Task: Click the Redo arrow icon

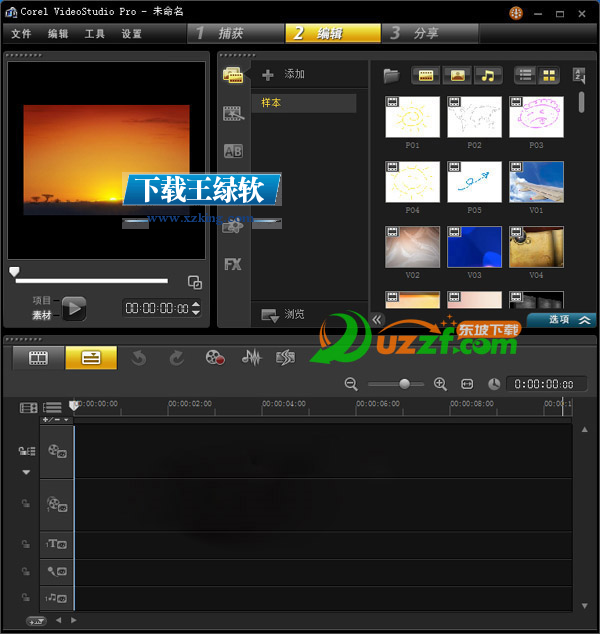Action: 176,358
